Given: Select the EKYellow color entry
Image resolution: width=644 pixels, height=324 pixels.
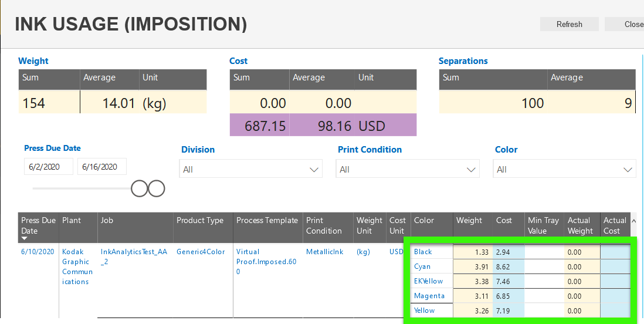Looking at the screenshot, I should tap(428, 281).
